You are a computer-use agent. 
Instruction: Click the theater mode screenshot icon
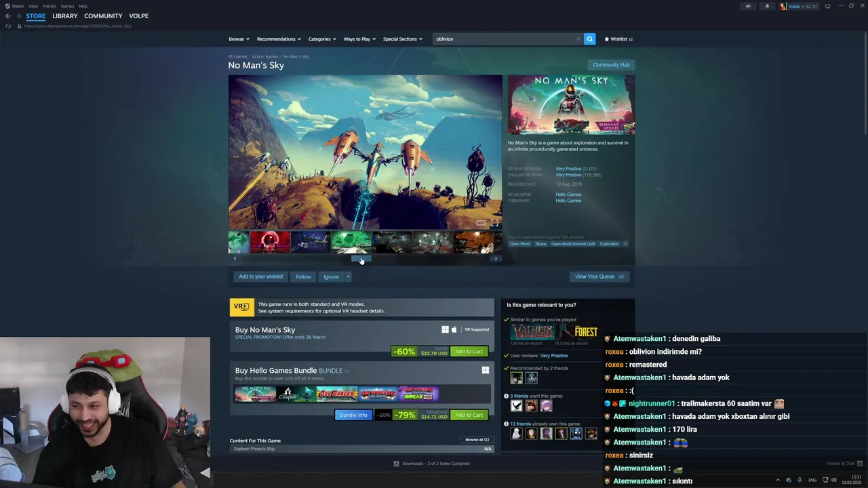point(481,222)
